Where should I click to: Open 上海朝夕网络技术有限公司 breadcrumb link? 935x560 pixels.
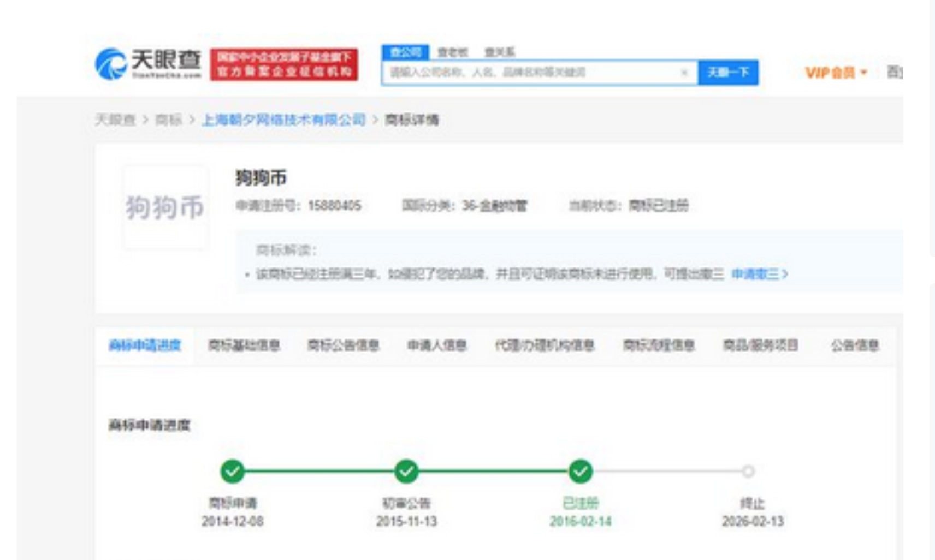point(284,120)
